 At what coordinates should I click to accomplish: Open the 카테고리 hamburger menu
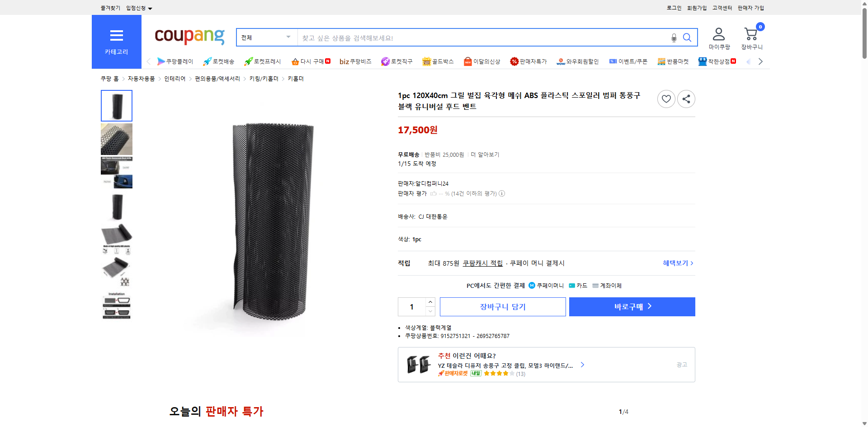tap(116, 36)
